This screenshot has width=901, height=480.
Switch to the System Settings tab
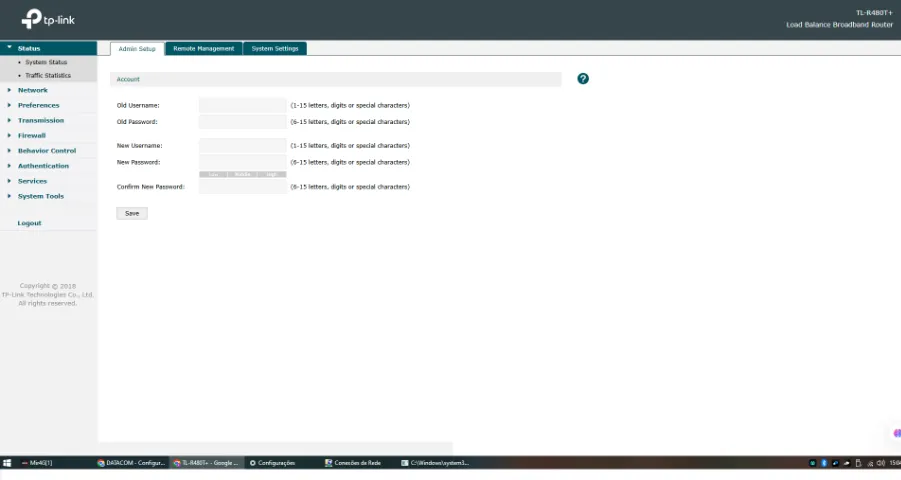point(275,49)
